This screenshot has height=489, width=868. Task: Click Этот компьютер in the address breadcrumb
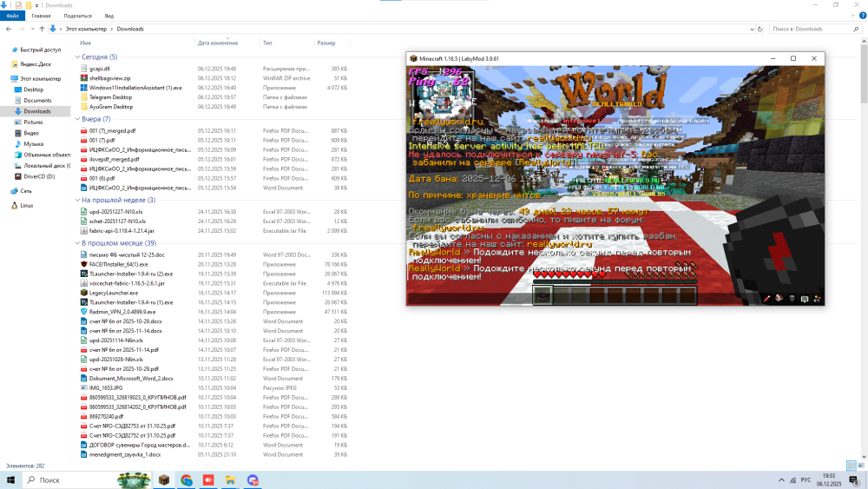pyautogui.click(x=86, y=29)
